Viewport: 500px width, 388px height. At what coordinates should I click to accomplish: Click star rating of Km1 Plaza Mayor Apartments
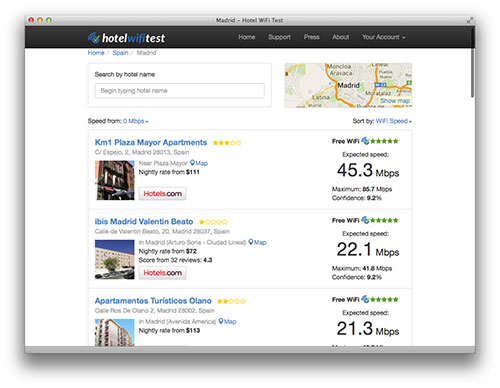pos(227,143)
